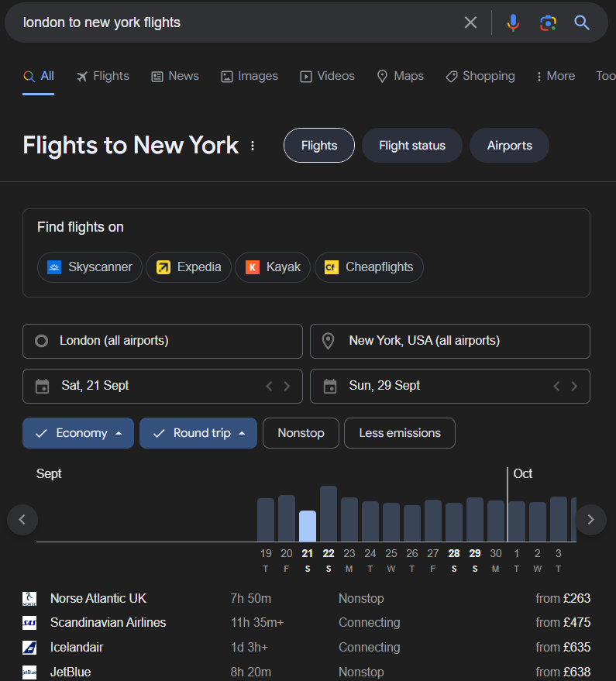The image size is (616, 681).
Task: Show later dates with right chart arrow
Action: (x=590, y=519)
